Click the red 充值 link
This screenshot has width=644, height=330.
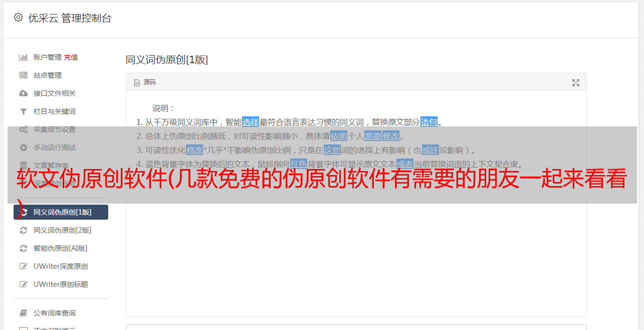tap(71, 57)
